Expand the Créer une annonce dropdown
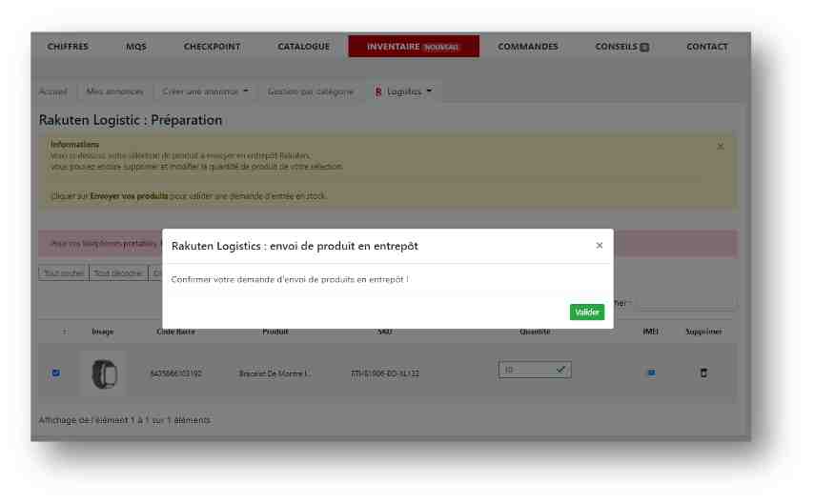The height and width of the screenshot is (504, 814). (x=206, y=91)
